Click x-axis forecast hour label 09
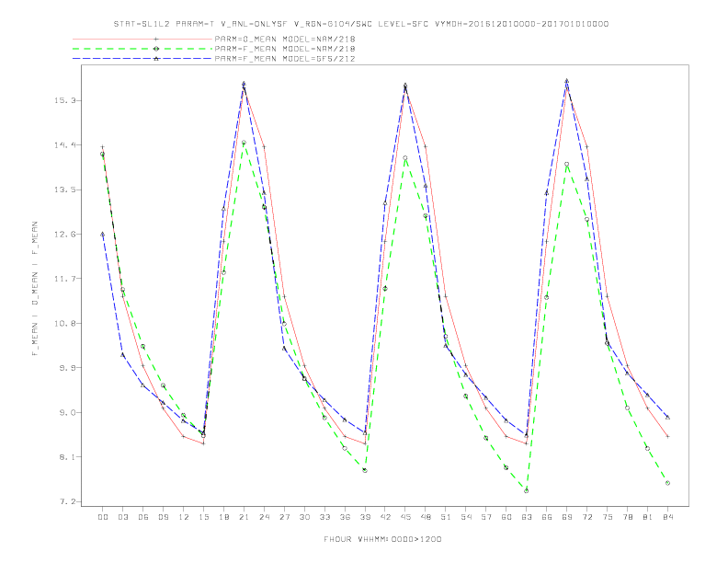This screenshot has width=728, height=563. tap(163, 517)
